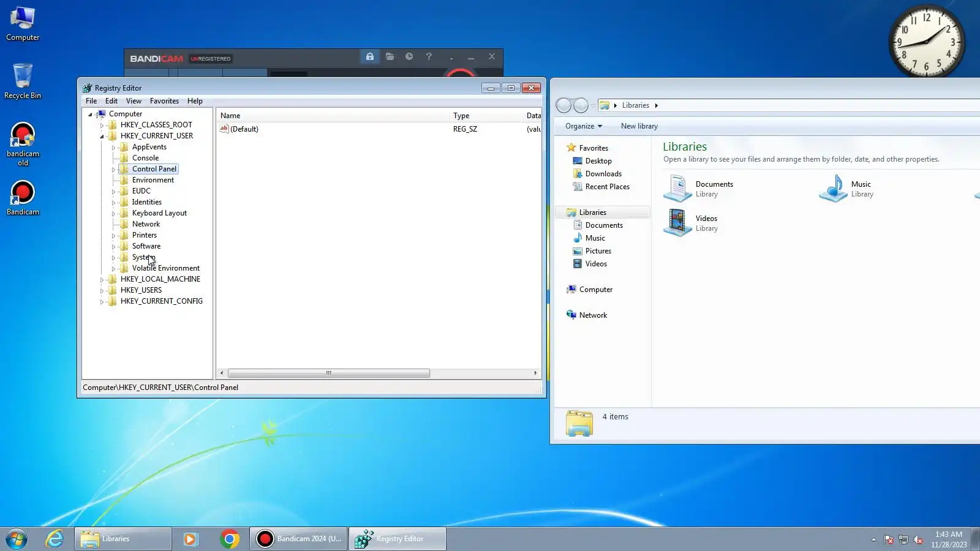Expand the Keyboard Layout key

click(x=113, y=214)
